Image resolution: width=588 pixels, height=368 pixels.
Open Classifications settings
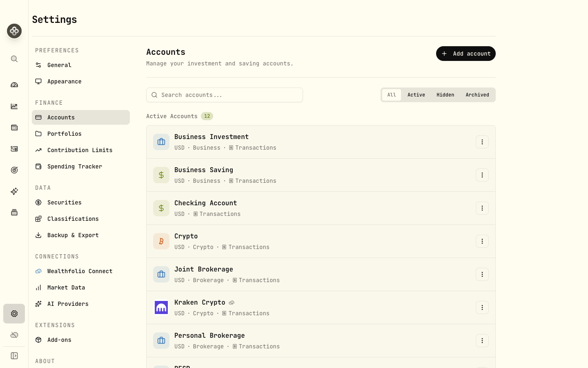(81, 219)
